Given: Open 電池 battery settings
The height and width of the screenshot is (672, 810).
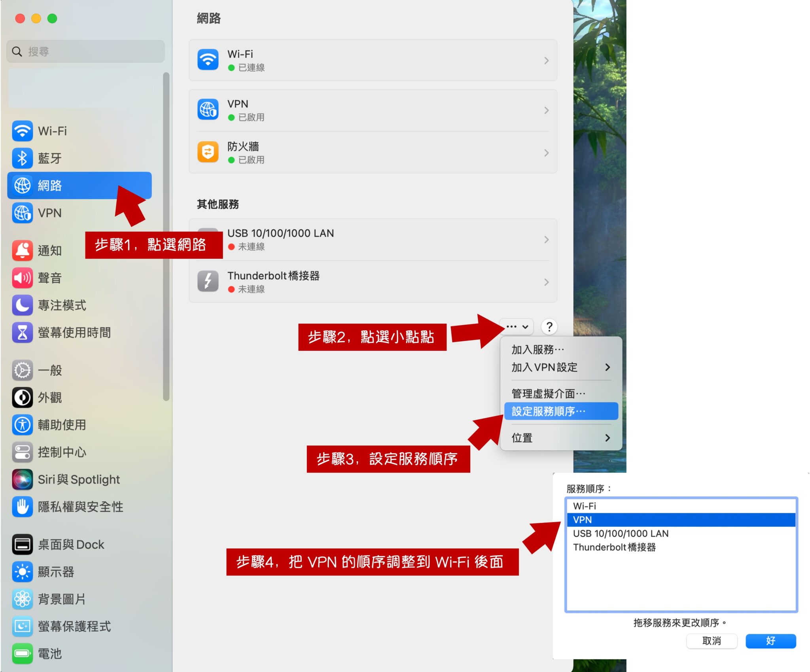Looking at the screenshot, I should click(x=79, y=654).
